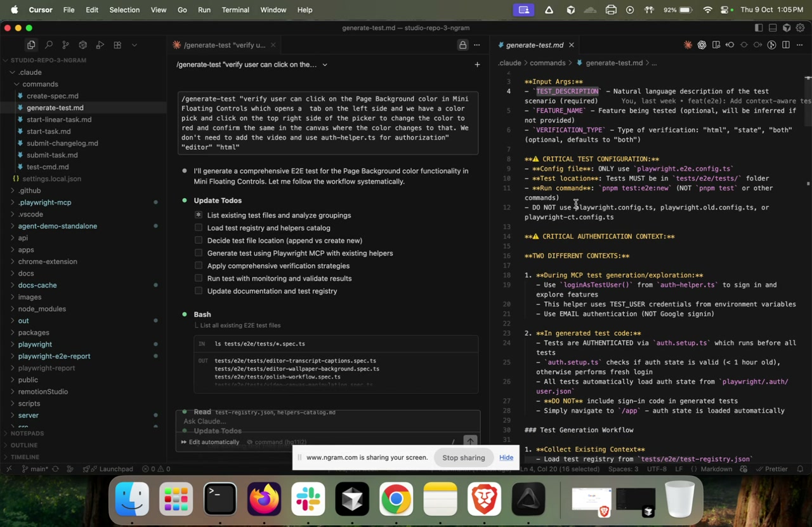
Task: Check 'Apply comprehensive verification strategies' todo
Action: 199,266
